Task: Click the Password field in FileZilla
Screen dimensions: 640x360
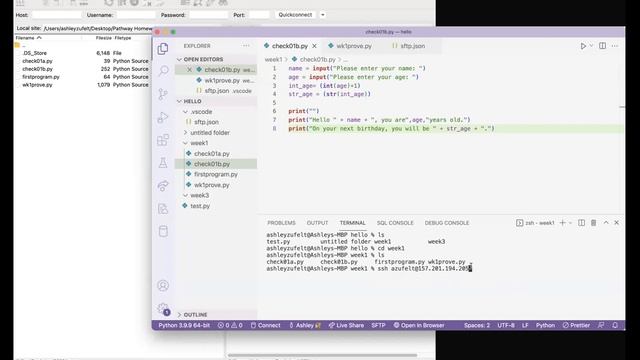Action: [209, 15]
